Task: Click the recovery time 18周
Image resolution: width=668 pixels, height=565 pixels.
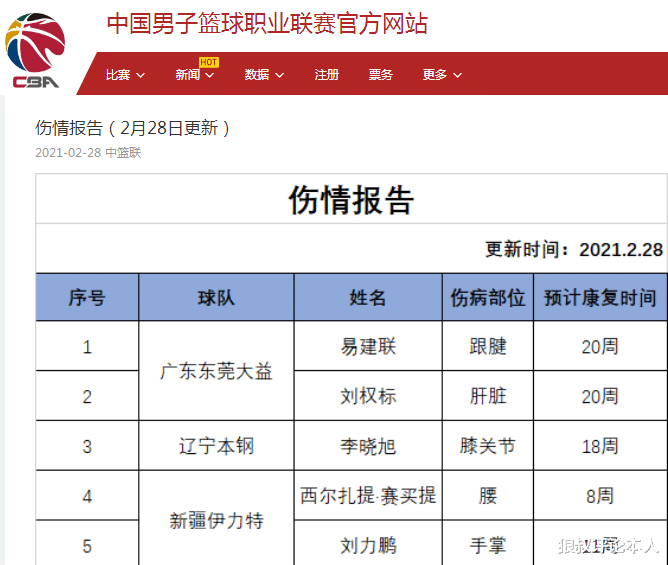Action: (x=600, y=446)
